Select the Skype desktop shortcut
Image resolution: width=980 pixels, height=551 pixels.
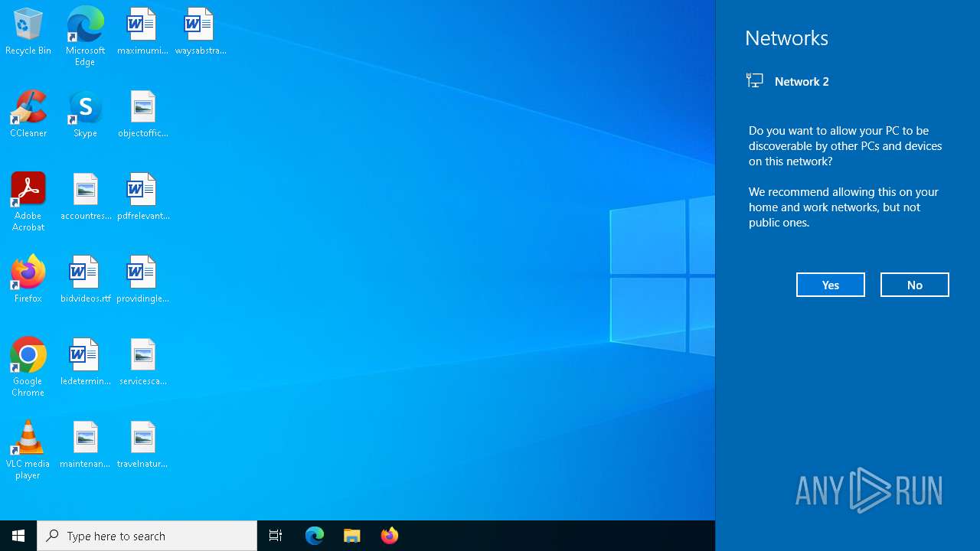(85, 114)
